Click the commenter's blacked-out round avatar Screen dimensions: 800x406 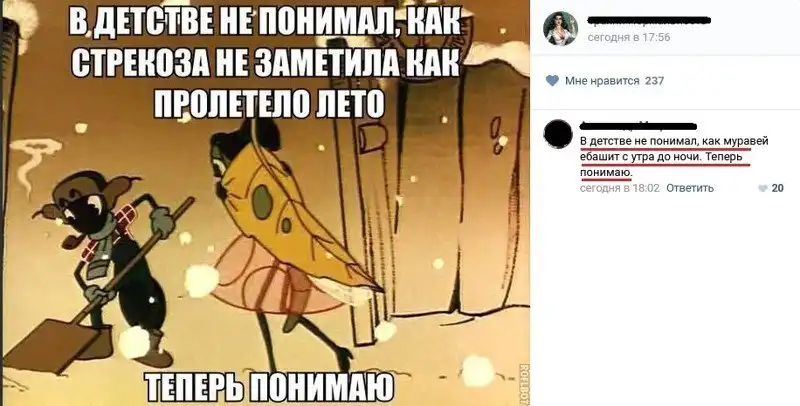pos(558,134)
